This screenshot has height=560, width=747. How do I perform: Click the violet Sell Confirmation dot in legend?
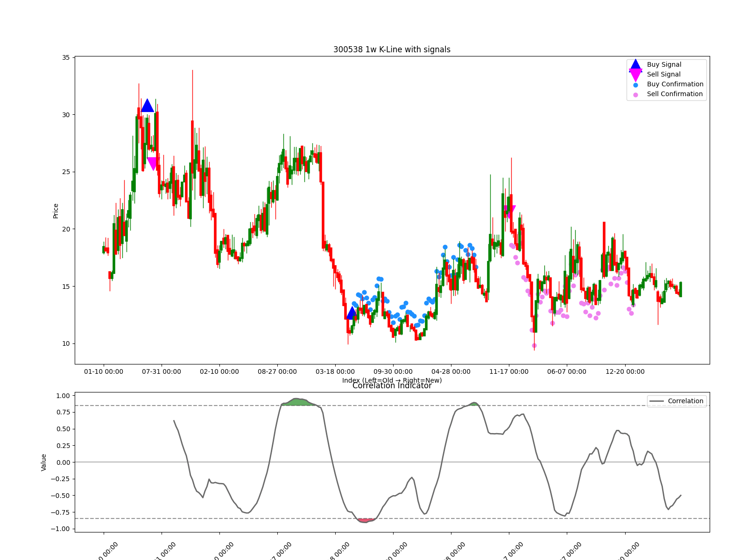coord(635,95)
